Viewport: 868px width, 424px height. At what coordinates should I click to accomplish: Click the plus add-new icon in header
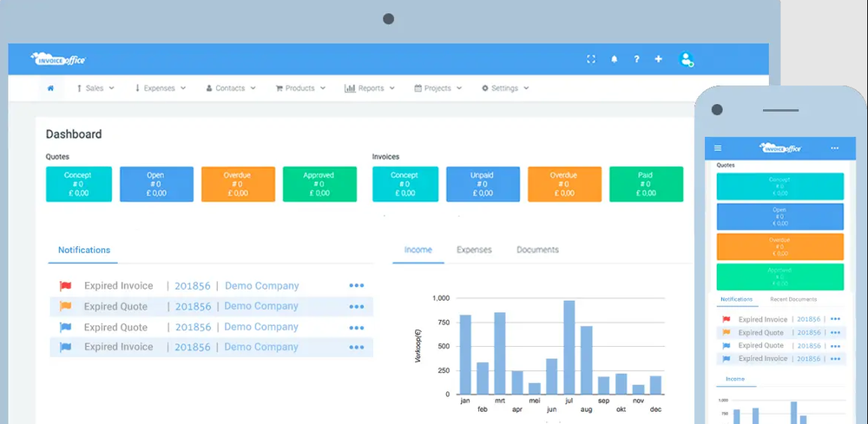658,59
